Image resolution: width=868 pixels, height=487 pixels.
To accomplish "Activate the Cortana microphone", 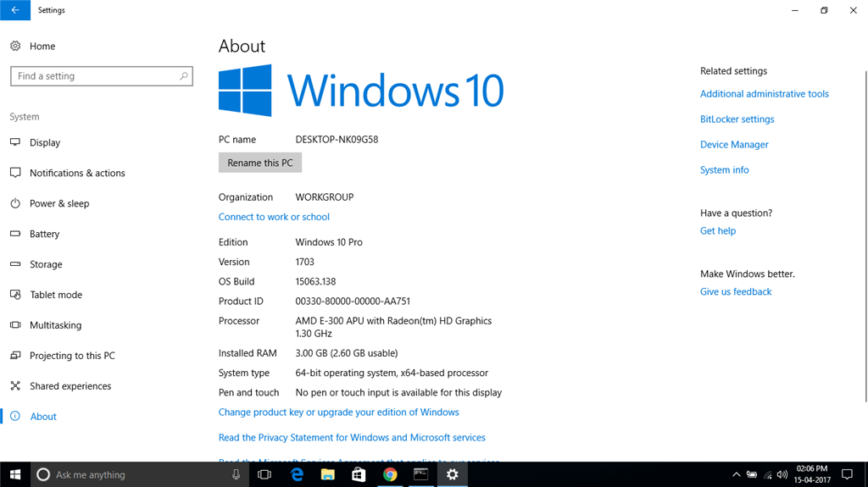I will (x=236, y=474).
